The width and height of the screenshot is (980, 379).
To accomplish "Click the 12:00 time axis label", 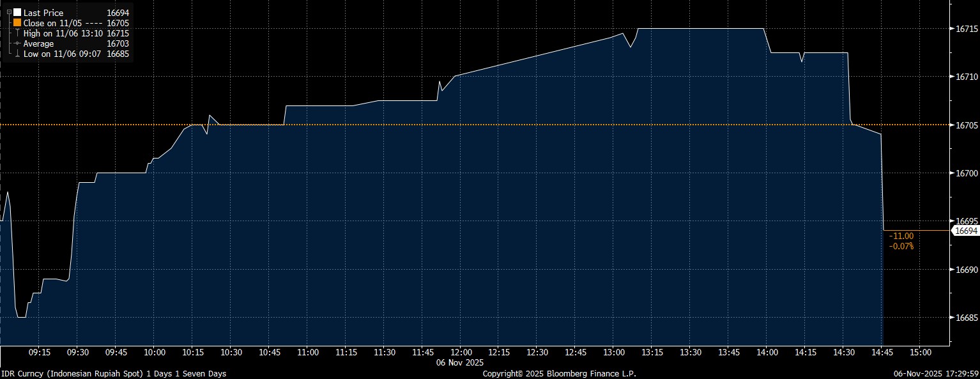I will click(x=461, y=352).
